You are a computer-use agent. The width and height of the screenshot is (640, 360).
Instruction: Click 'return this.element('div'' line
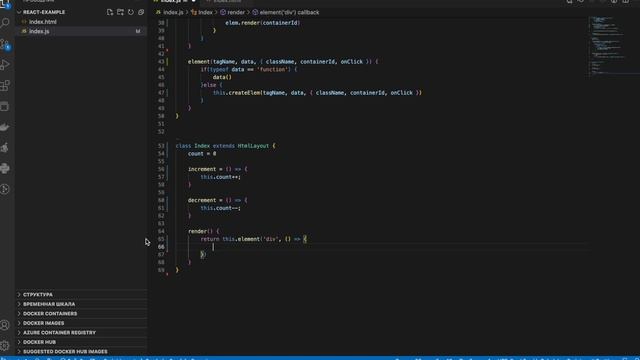(x=253, y=239)
